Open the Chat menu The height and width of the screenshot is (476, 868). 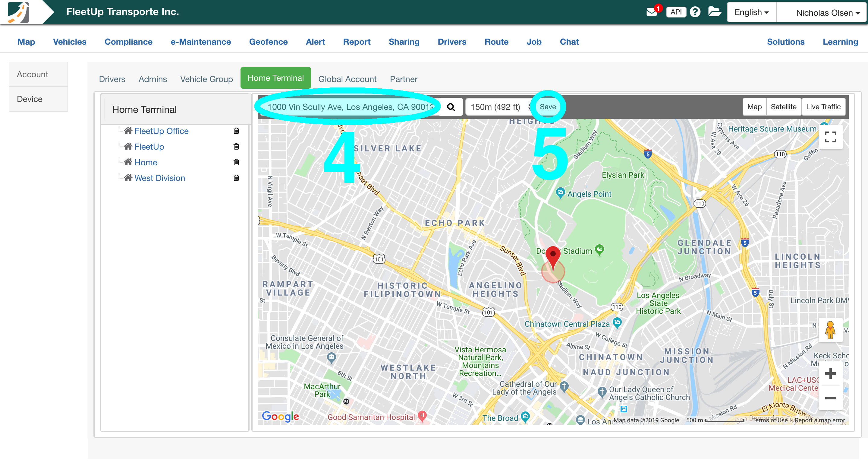tap(569, 42)
